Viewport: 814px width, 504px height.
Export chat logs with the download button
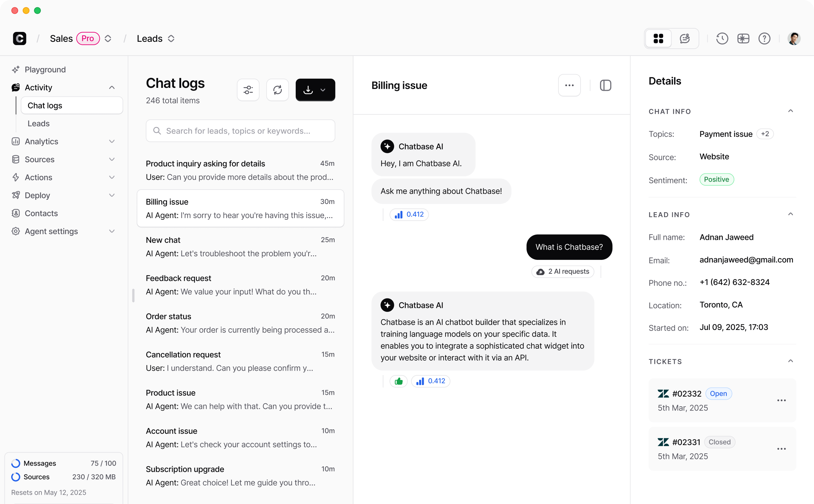(308, 90)
